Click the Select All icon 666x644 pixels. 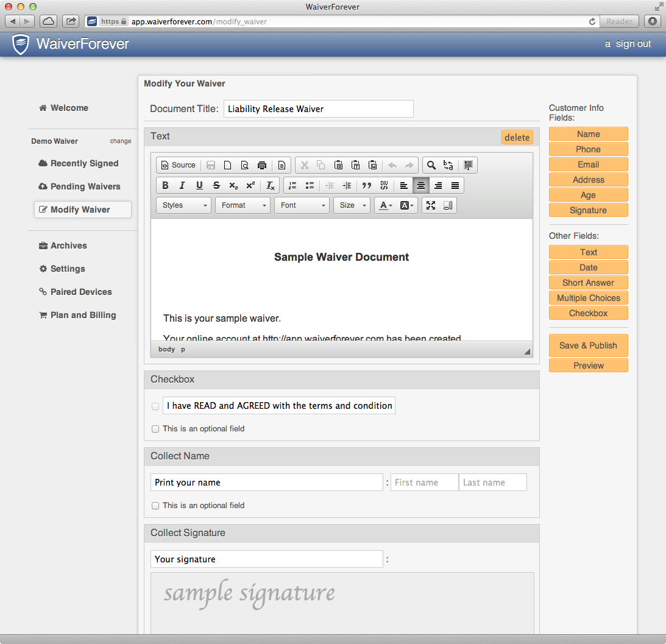468,165
